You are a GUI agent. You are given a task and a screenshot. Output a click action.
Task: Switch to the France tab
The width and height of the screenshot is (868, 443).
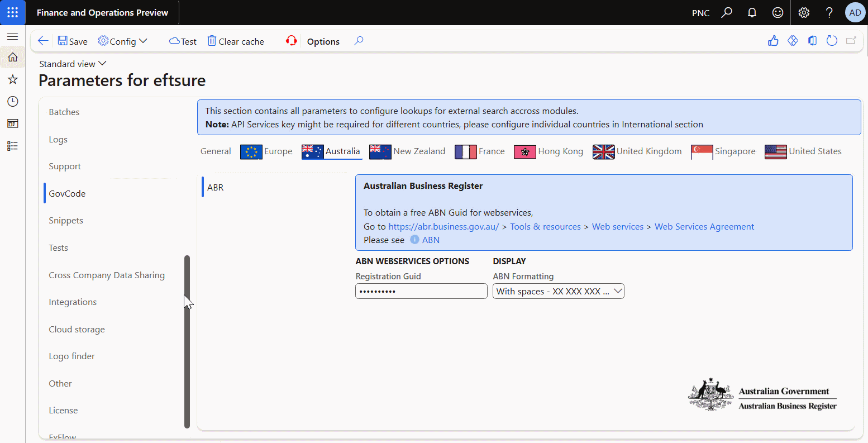point(480,151)
